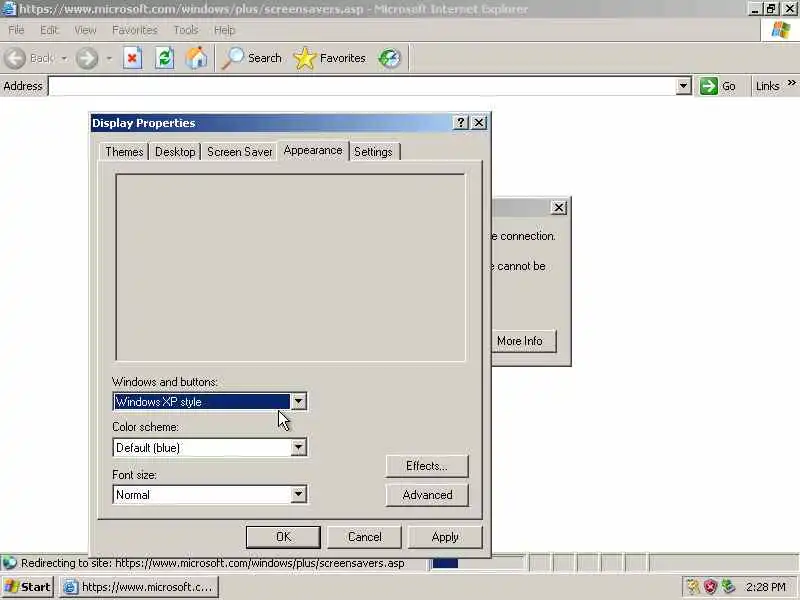Expand the Links toolbar chevron
800x600 pixels.
coord(791,83)
